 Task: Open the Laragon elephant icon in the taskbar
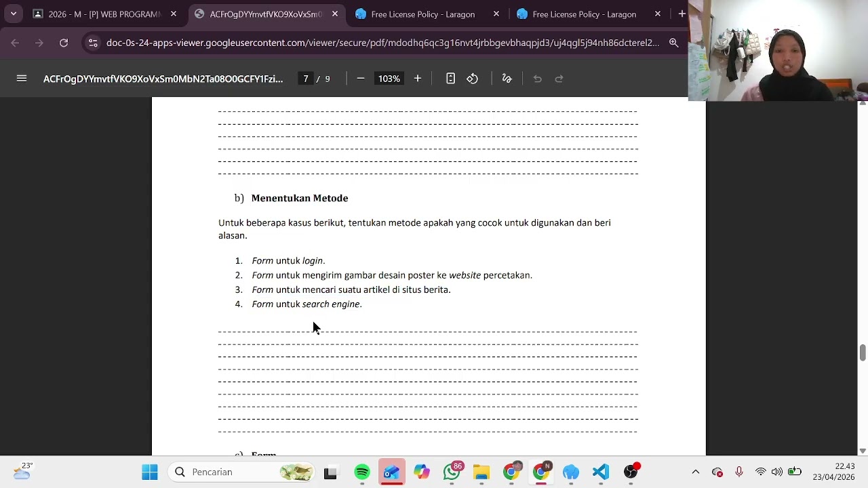[x=571, y=472]
